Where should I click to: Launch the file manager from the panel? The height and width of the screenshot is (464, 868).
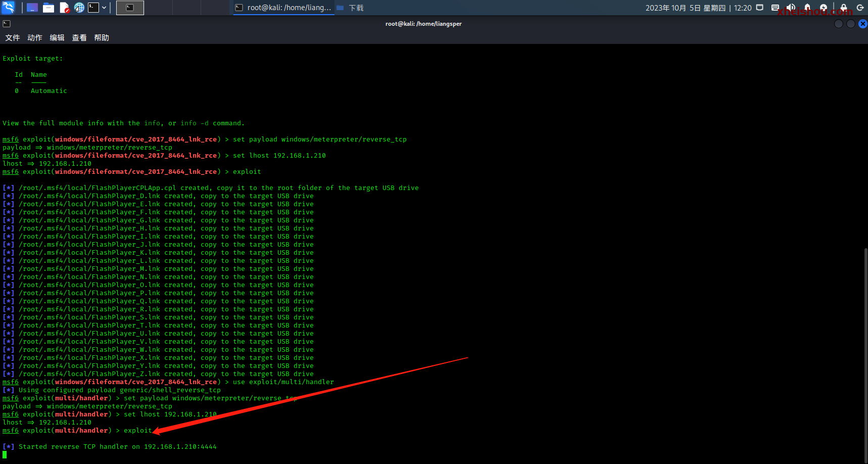49,8
